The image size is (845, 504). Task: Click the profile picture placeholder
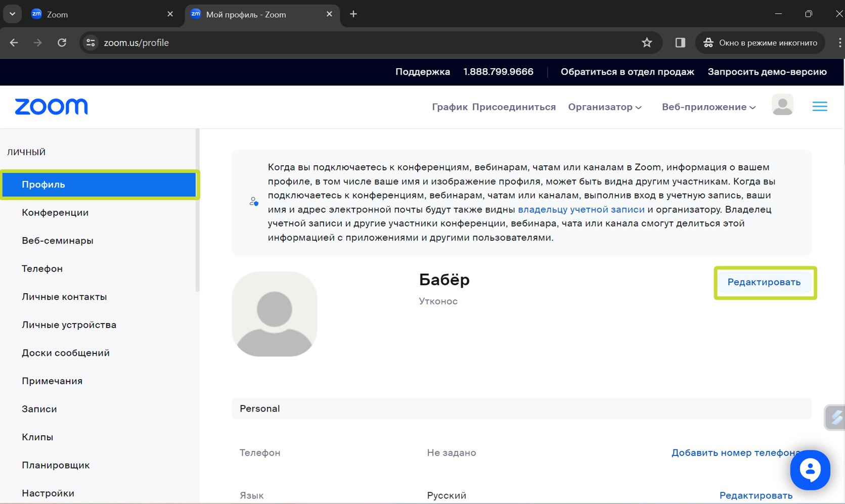click(x=275, y=314)
